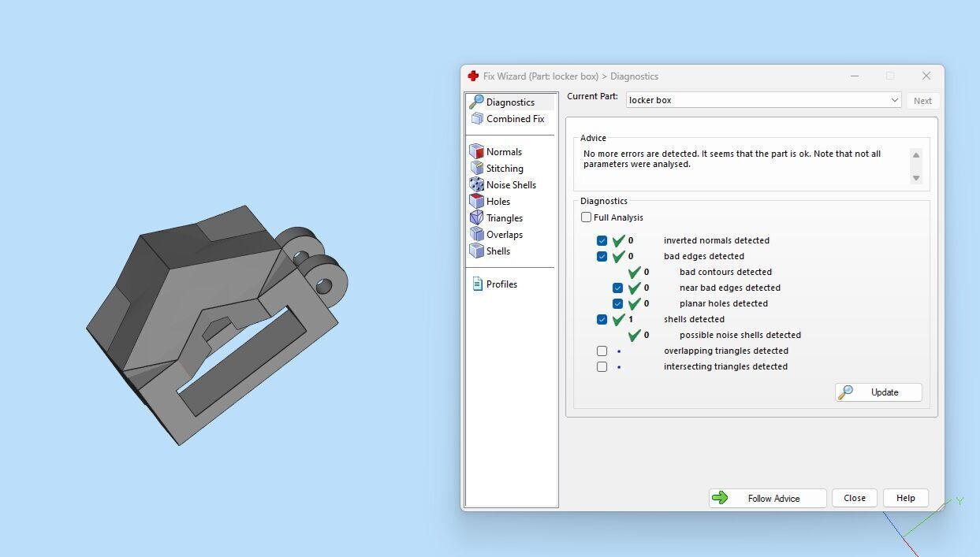Enable overlapping triangles detection checkbox
The width and height of the screenshot is (980, 557).
coord(602,351)
